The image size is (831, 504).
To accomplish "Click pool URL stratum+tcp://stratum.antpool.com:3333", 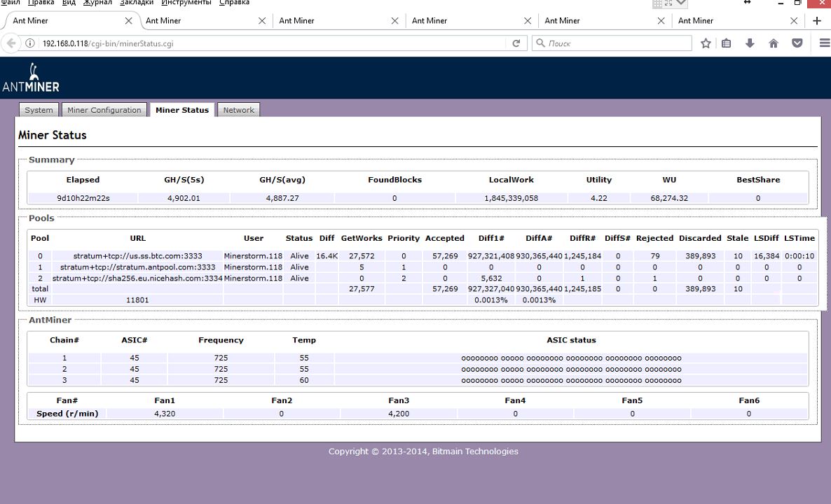I will (138, 267).
